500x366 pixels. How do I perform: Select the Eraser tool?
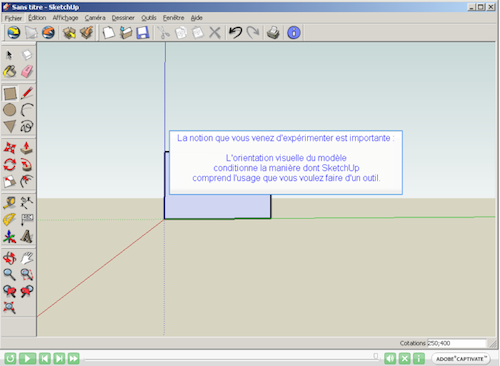(27, 71)
